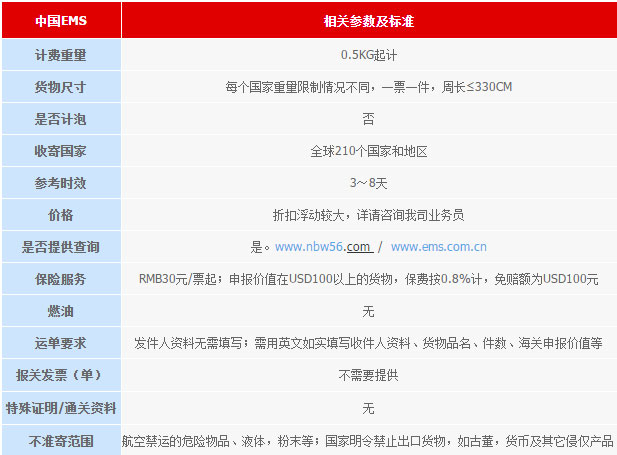Select the 是否计泡 row label
The width and height of the screenshot is (617, 455).
click(61, 119)
